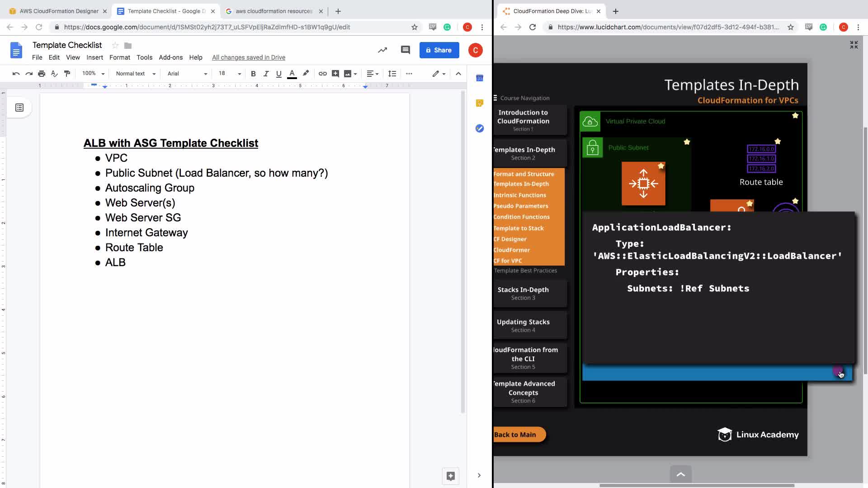Open the Arial font dropdown

(x=187, y=74)
